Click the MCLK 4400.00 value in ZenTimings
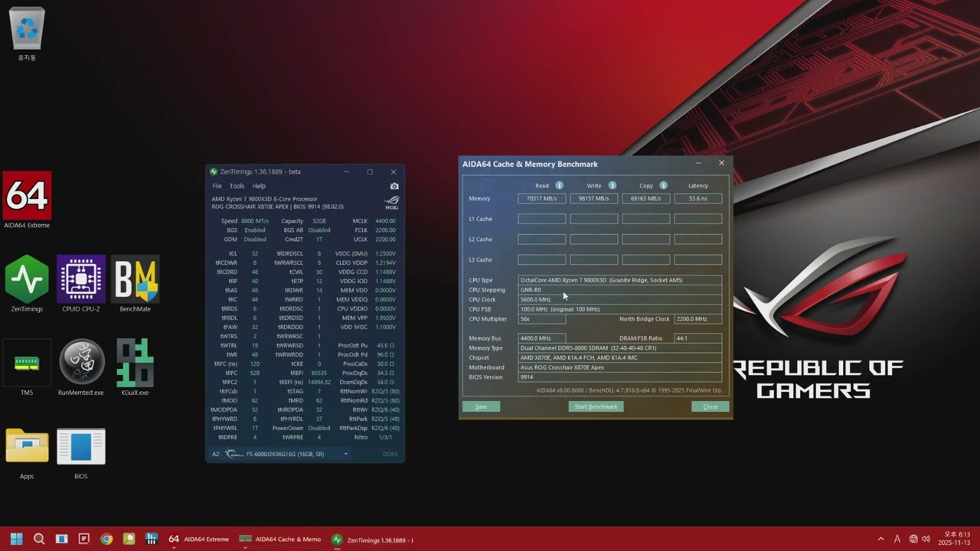980x551 pixels. click(x=385, y=220)
